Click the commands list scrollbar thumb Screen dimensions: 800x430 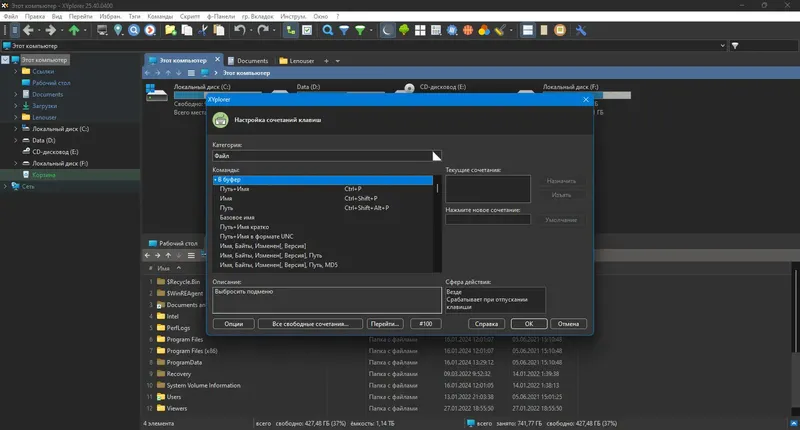coord(437,188)
